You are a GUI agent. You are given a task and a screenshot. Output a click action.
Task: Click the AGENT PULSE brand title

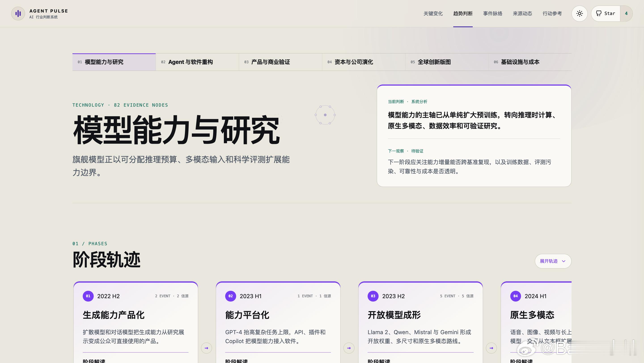coord(49,11)
